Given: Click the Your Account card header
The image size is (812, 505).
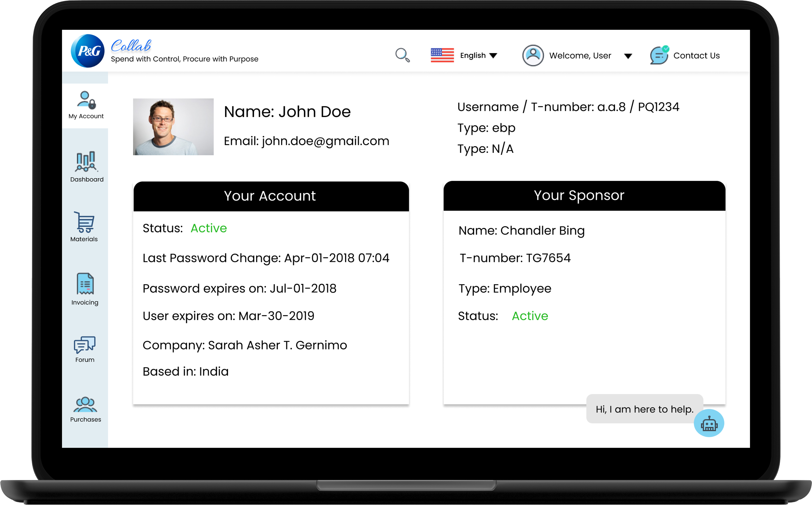Looking at the screenshot, I should click(271, 196).
